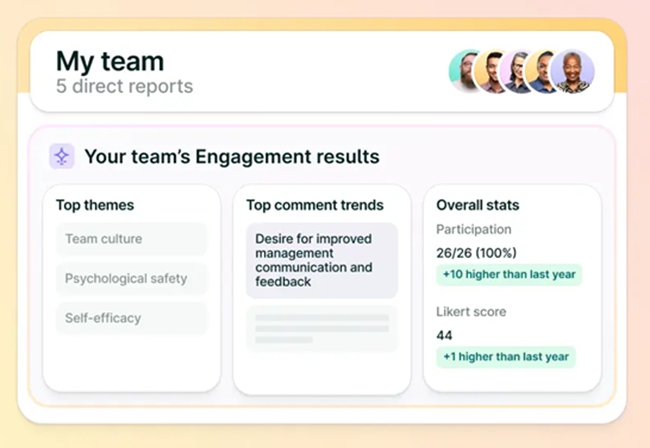The height and width of the screenshot is (448, 650).
Task: Click the 'Participation' label
Action: point(473,229)
